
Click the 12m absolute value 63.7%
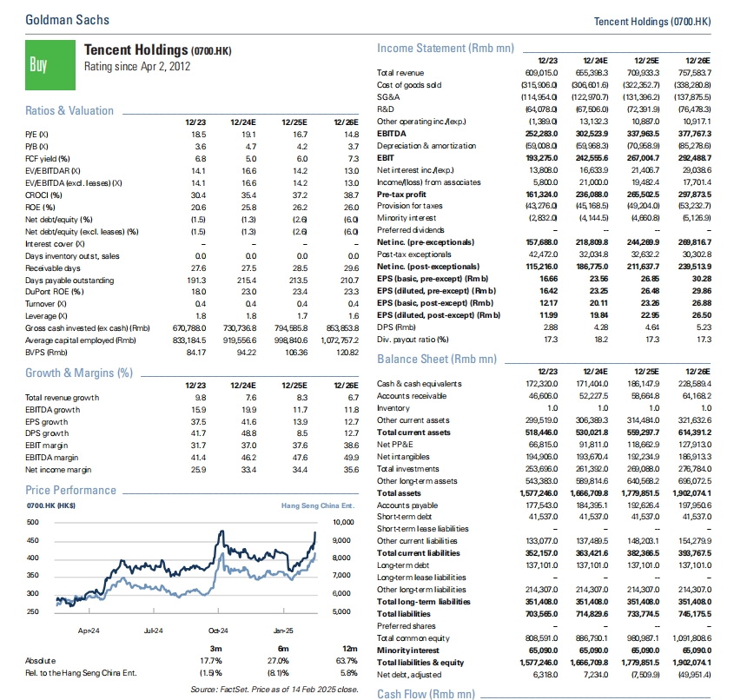pos(347,661)
